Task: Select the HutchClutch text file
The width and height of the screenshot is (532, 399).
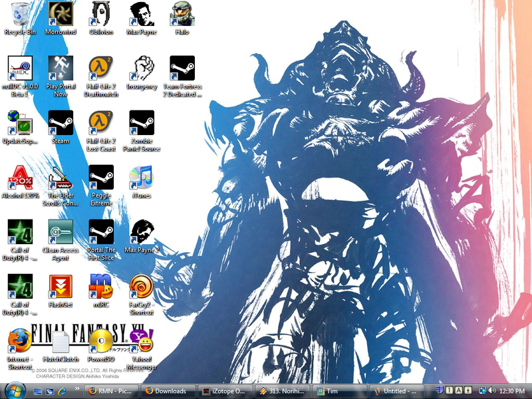Action: (x=61, y=341)
